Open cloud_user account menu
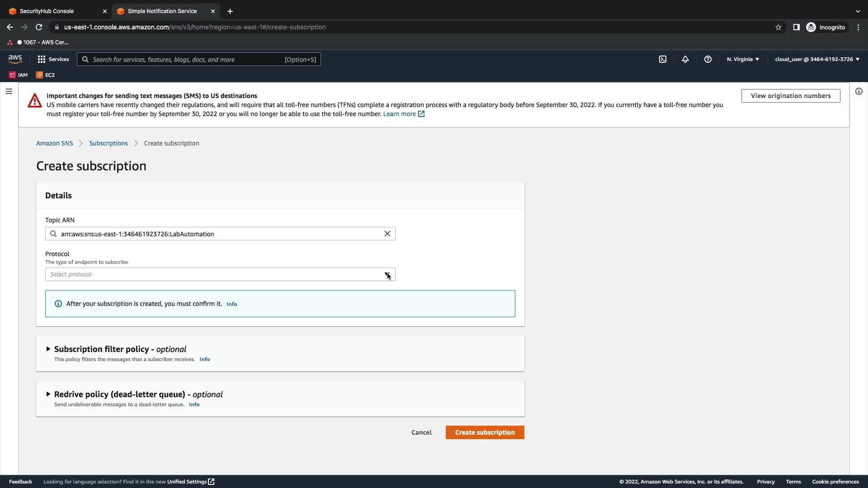This screenshot has width=868, height=488. [817, 59]
